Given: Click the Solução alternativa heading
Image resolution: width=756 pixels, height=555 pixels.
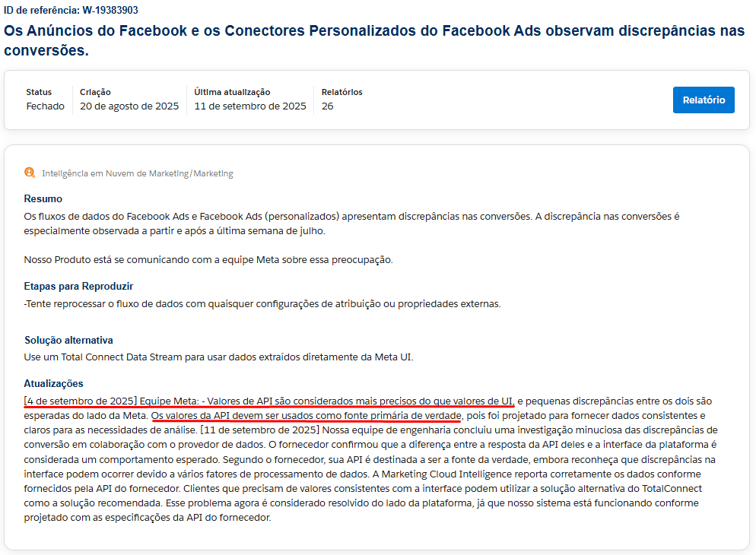Looking at the screenshot, I should 68,340.
